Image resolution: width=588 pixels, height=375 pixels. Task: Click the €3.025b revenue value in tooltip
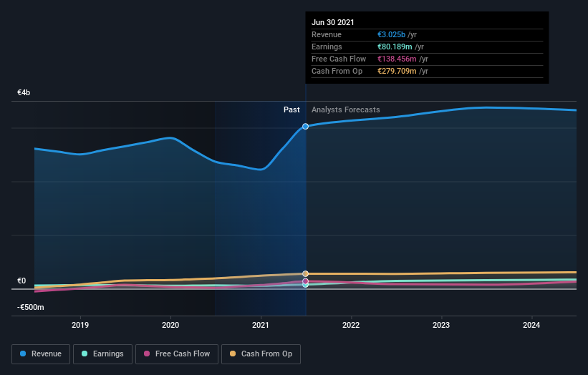392,34
